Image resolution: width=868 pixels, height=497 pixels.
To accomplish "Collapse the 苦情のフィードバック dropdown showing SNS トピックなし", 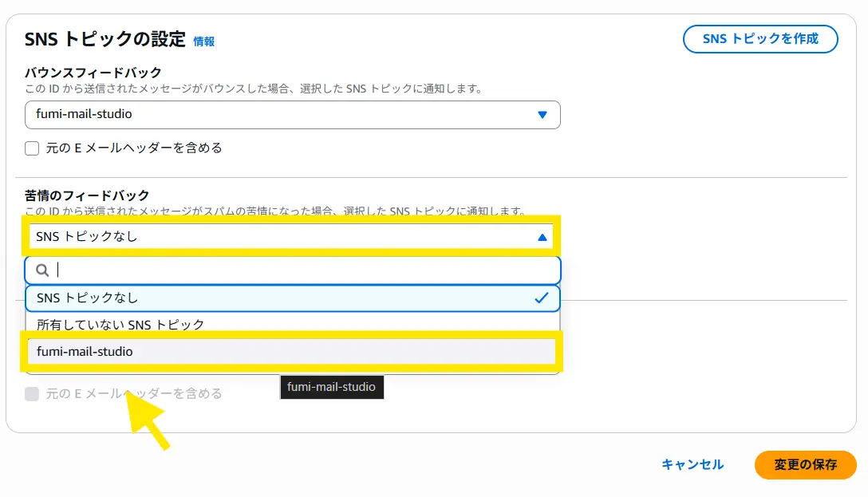I will click(292, 237).
